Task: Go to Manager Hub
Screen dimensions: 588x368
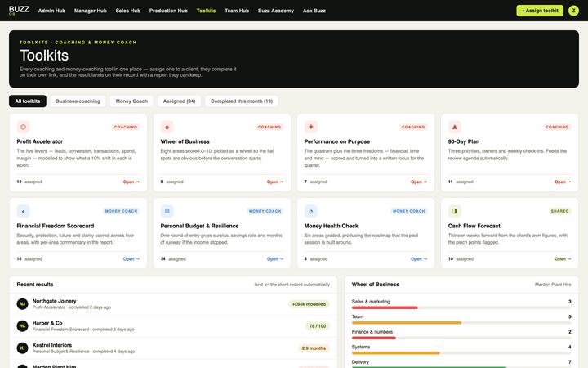Action: tap(91, 11)
